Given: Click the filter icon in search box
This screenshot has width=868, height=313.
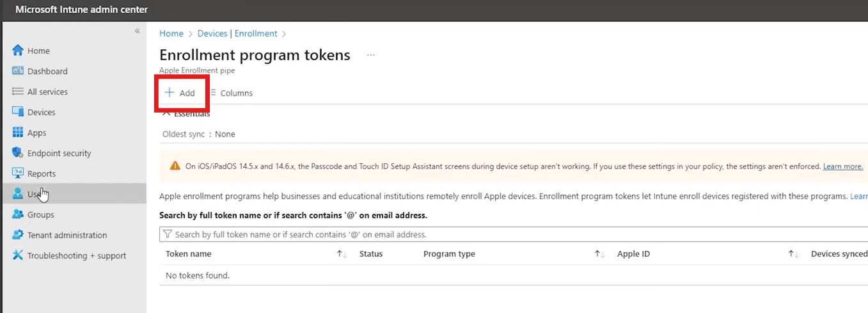Looking at the screenshot, I should coord(168,234).
